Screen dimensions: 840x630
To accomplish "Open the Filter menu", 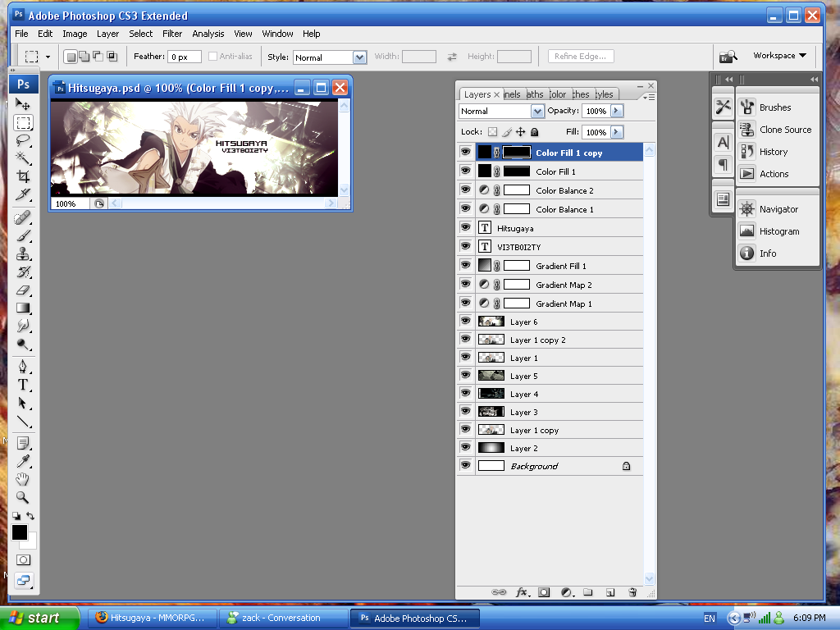I will click(x=172, y=34).
